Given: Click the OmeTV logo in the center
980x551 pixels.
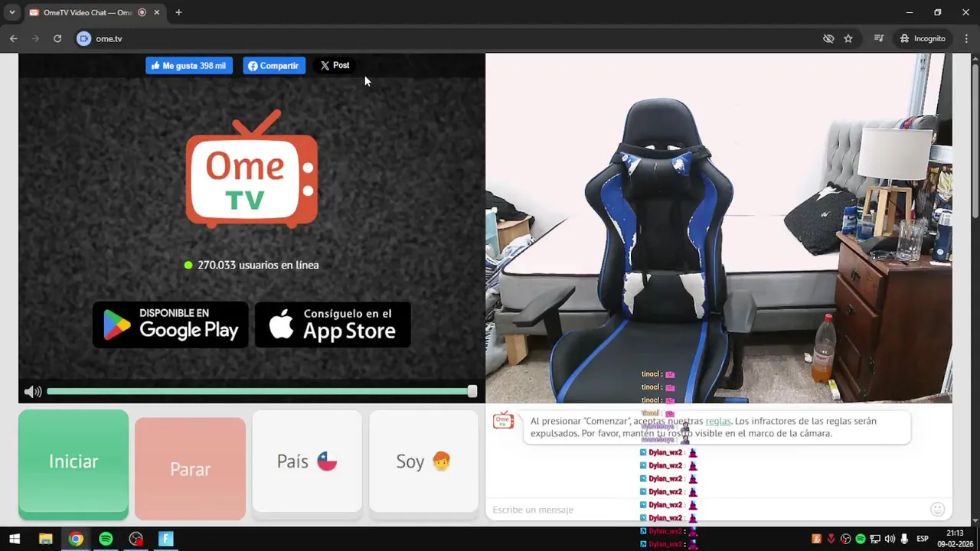Looking at the screenshot, I should 252,170.
